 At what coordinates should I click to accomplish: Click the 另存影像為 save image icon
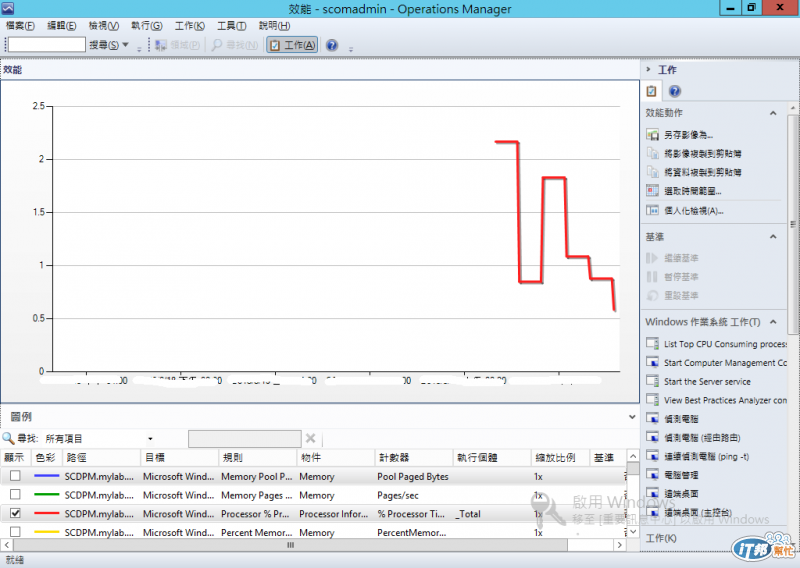pos(652,135)
